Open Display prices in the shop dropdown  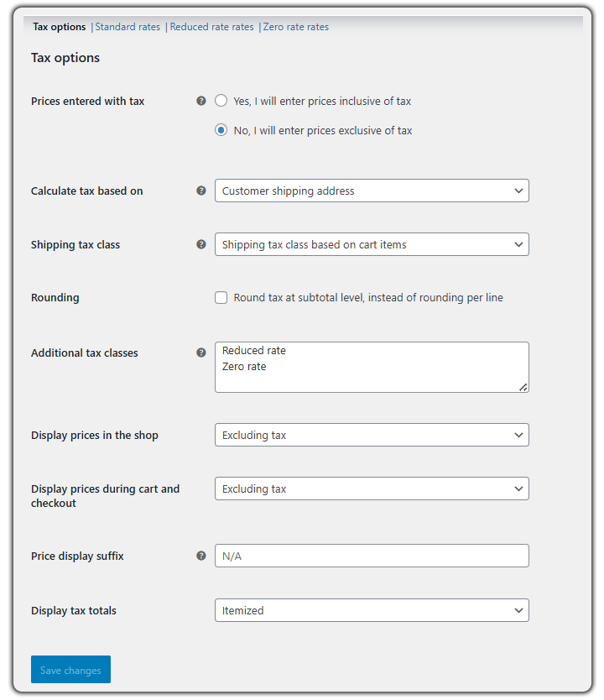(372, 435)
